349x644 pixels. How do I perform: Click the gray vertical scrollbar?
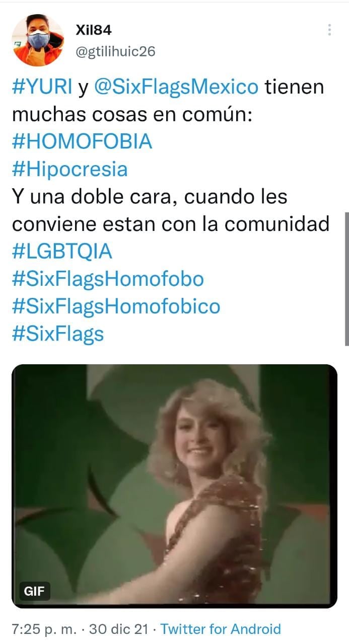[x=346, y=279]
